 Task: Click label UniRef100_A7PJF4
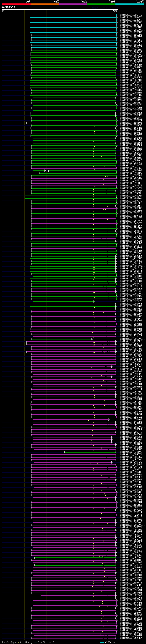(x=131, y=377)
